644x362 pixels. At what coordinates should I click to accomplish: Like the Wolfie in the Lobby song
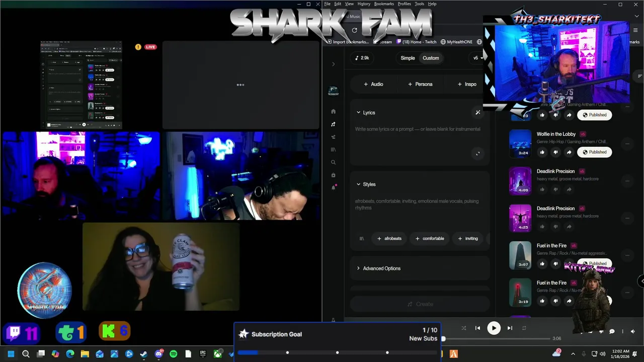542,152
